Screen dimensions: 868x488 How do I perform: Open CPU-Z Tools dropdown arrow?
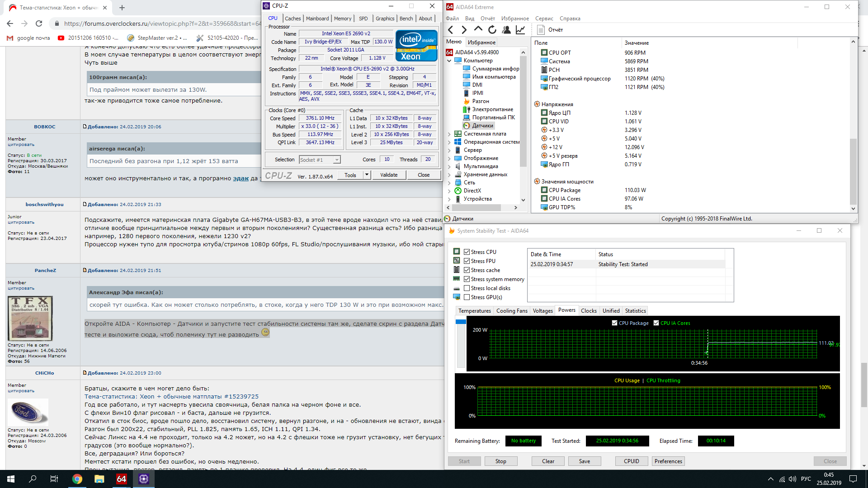coord(367,175)
